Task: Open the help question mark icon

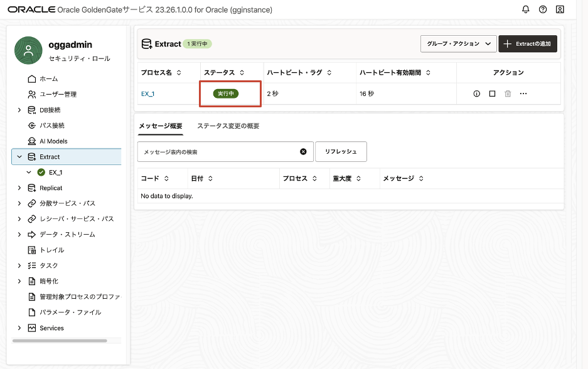Action: [543, 9]
